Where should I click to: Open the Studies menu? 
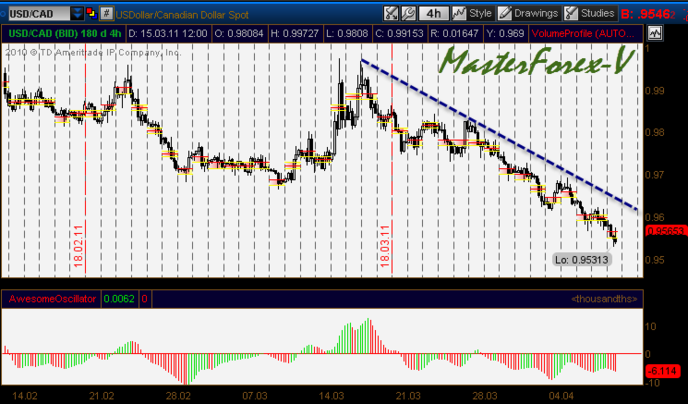tap(590, 14)
